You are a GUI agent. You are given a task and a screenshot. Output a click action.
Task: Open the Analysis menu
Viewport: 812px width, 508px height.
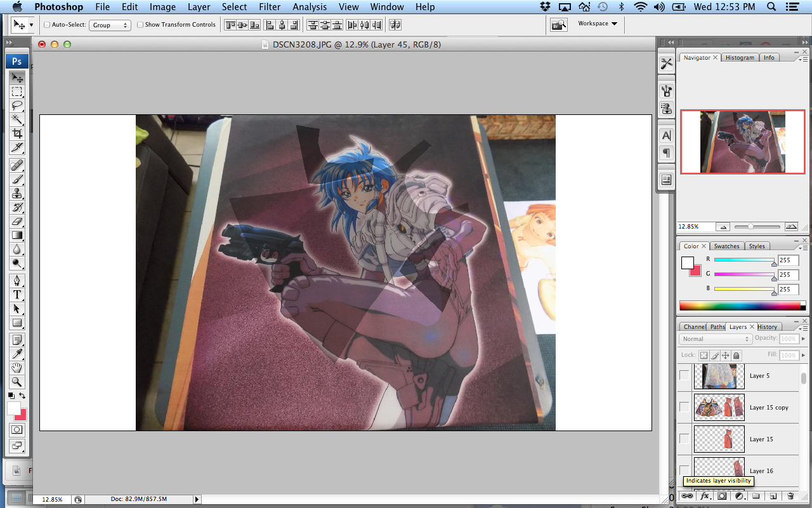point(310,7)
